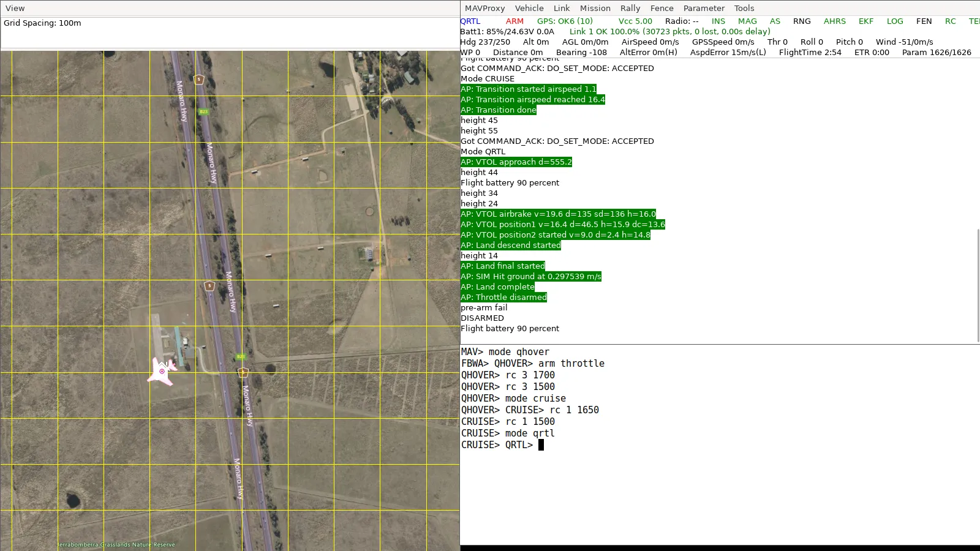The image size is (980, 551).
Task: Click the RNG status indicator
Action: [x=802, y=21]
